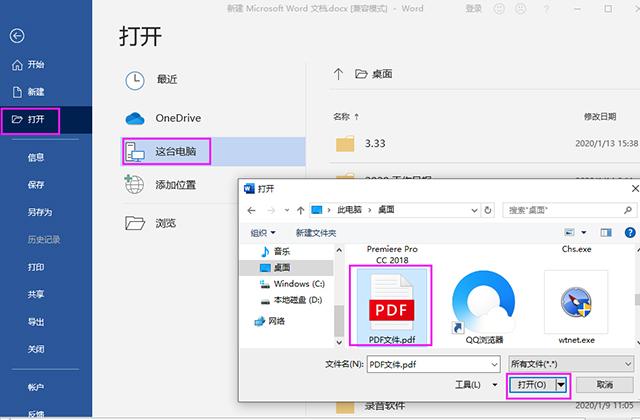Image resolution: width=640 pixels, height=420 pixels.
Task: Click the back arrow in Word backstage
Action: (x=17, y=36)
